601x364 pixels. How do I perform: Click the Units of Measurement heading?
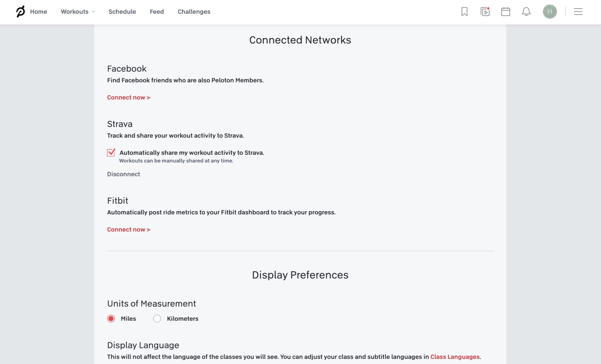(x=151, y=304)
